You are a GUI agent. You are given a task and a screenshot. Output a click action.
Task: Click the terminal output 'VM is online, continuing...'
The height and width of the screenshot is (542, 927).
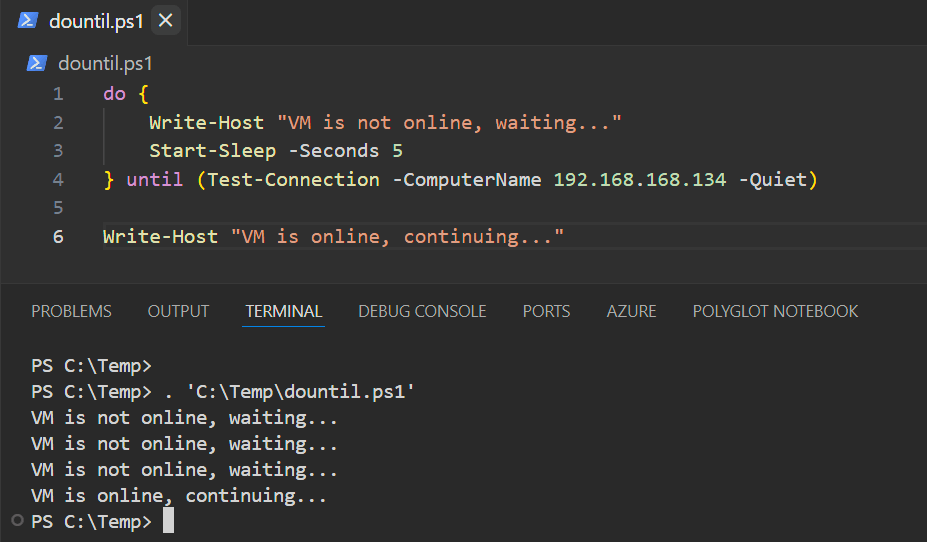179,496
